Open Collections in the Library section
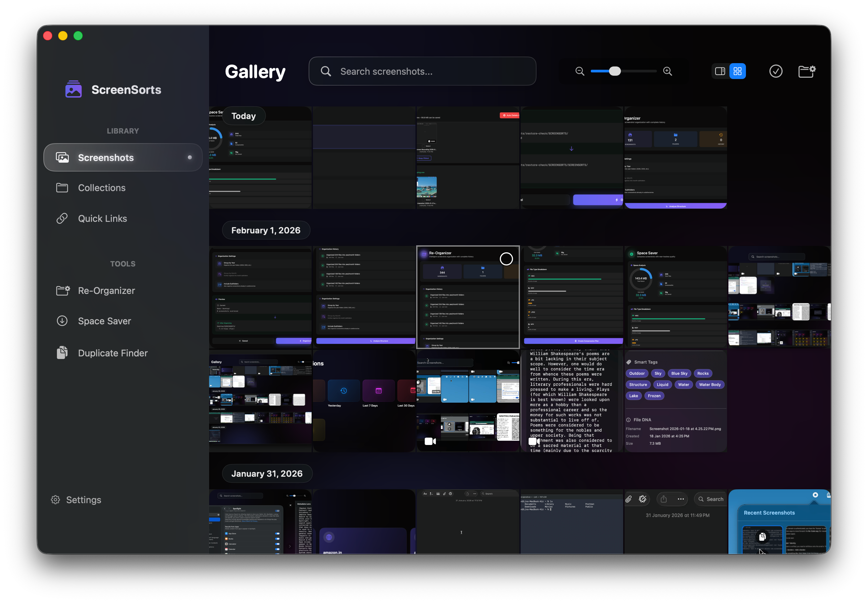Image resolution: width=868 pixels, height=603 pixels. click(101, 188)
